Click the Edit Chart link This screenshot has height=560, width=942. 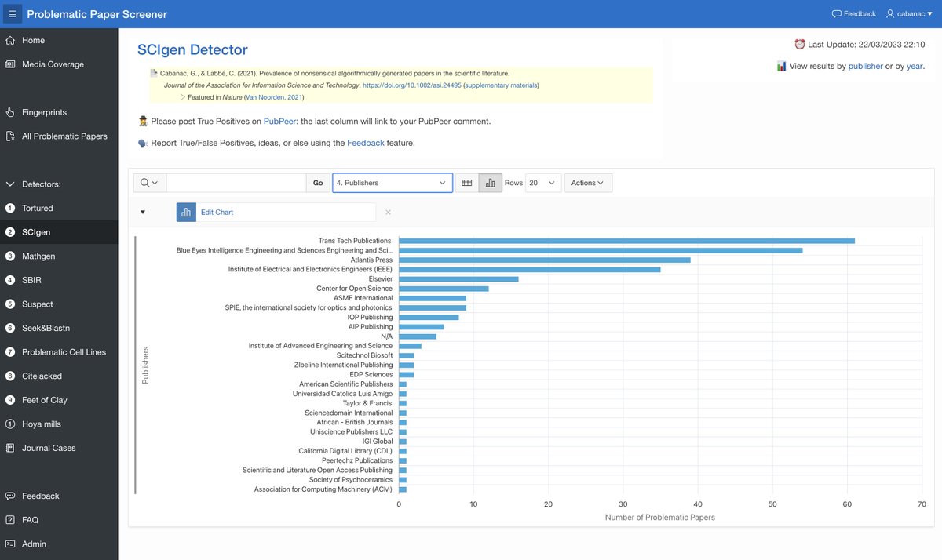217,212
